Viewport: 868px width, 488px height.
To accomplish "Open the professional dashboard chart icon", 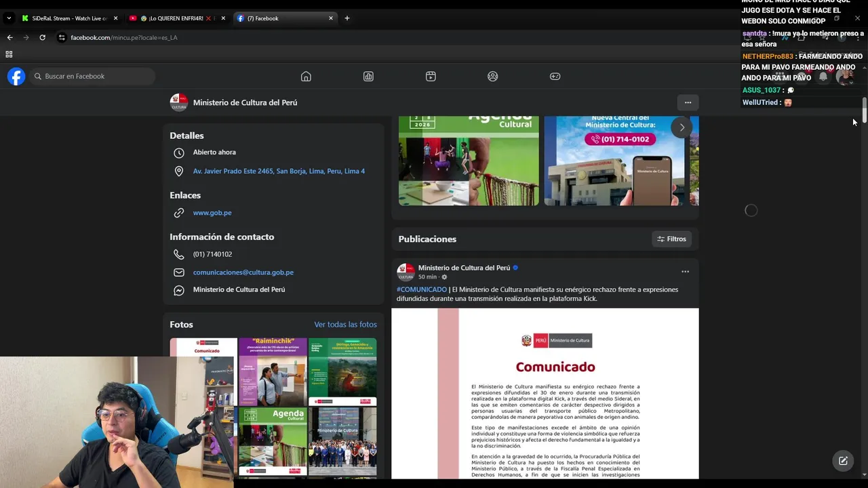I will coord(368,77).
